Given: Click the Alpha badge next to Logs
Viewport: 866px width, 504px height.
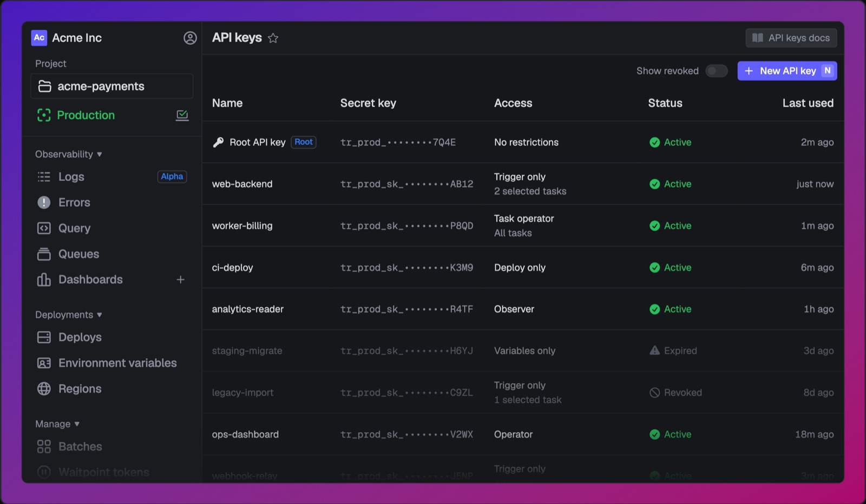Looking at the screenshot, I should tap(172, 177).
